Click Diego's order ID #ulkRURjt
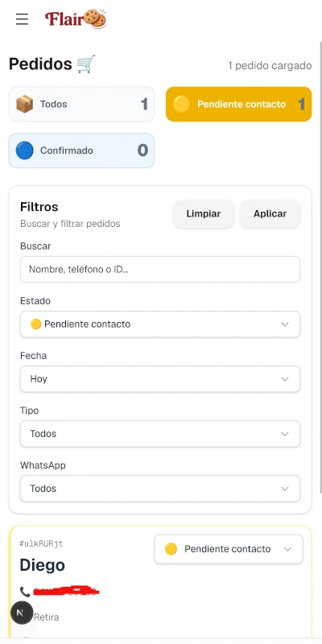Screen dimensions: 322x644 click(x=42, y=544)
